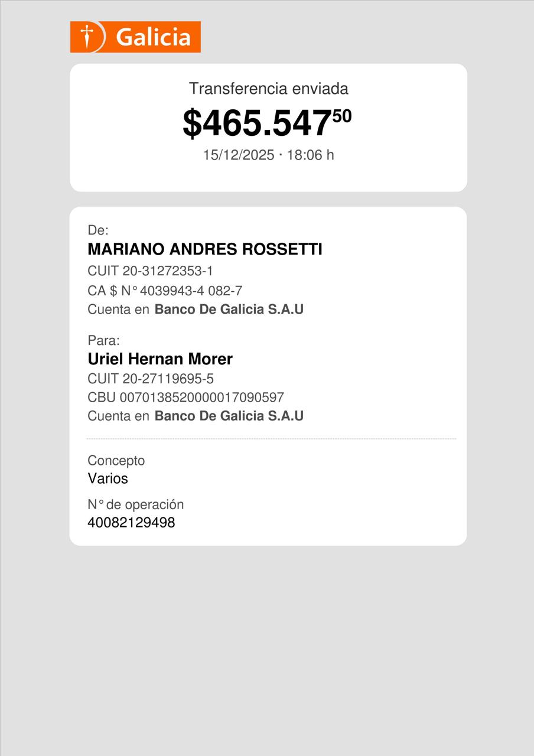Select account number CA $ N° 4039943-4 082-7
This screenshot has height=756, width=534.
pos(165,291)
